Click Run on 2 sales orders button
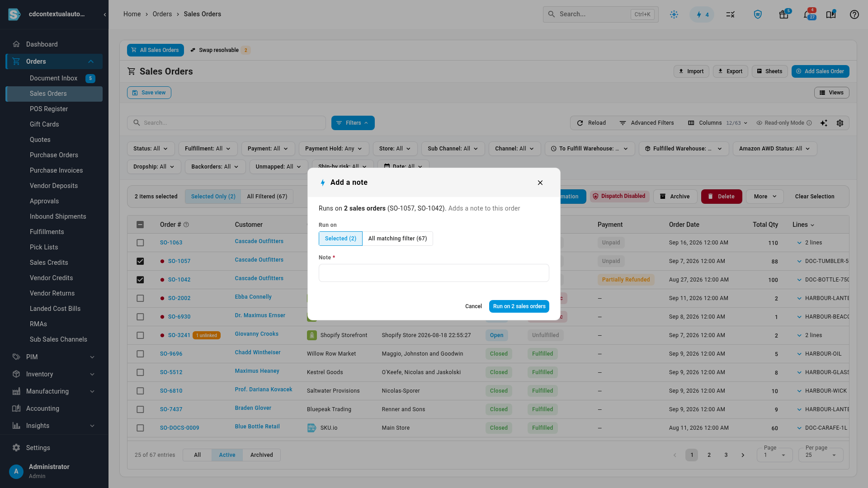The height and width of the screenshot is (488, 868). [519, 306]
